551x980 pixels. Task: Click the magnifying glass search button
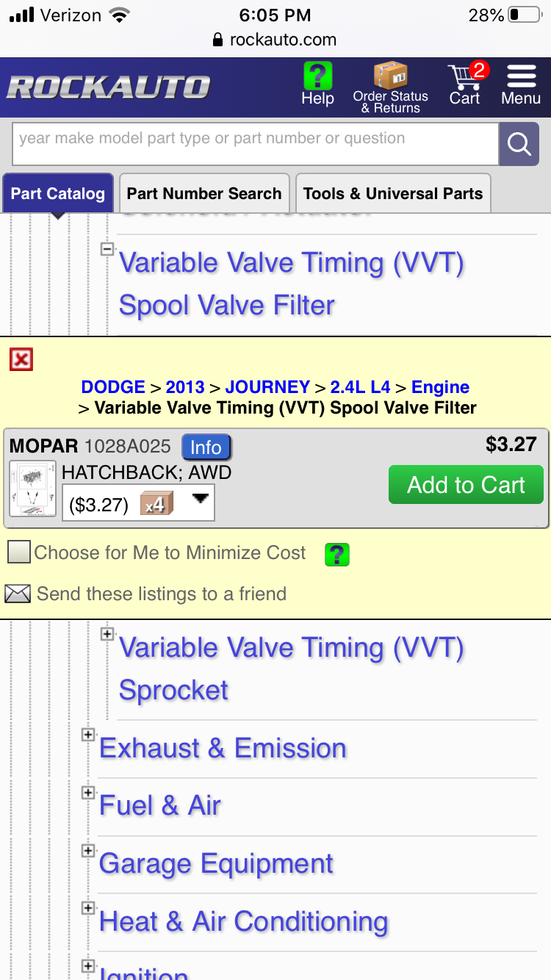519,144
